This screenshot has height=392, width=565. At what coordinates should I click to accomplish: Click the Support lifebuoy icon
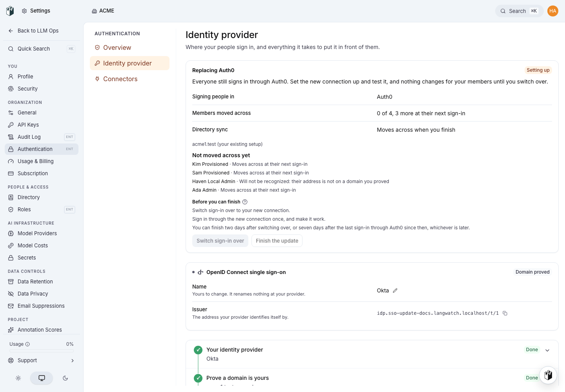(11, 361)
